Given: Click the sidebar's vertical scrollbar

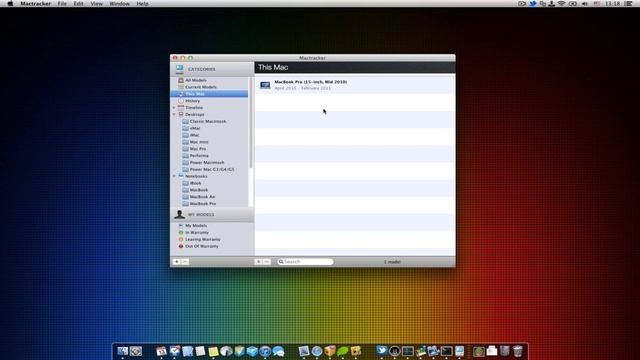Looking at the screenshot, I should coord(251,122).
